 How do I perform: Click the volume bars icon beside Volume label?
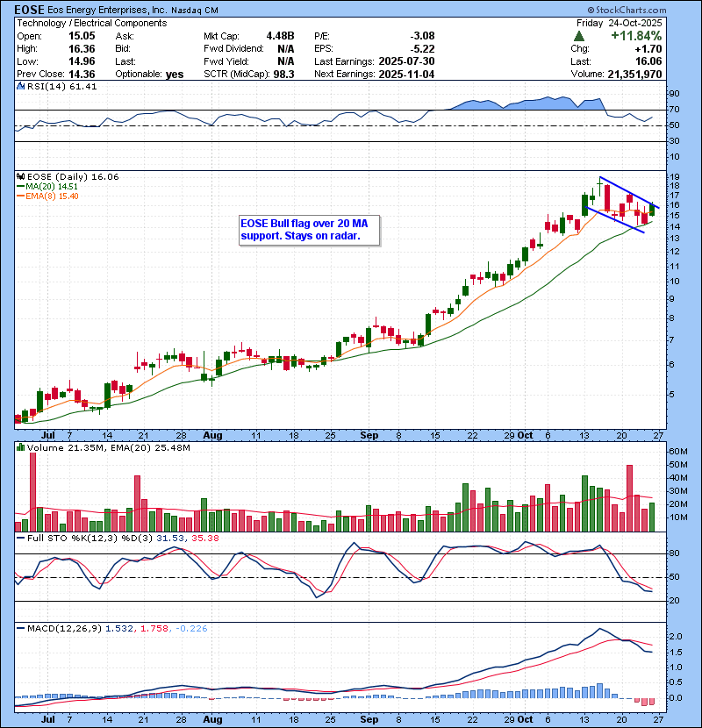pos(20,448)
